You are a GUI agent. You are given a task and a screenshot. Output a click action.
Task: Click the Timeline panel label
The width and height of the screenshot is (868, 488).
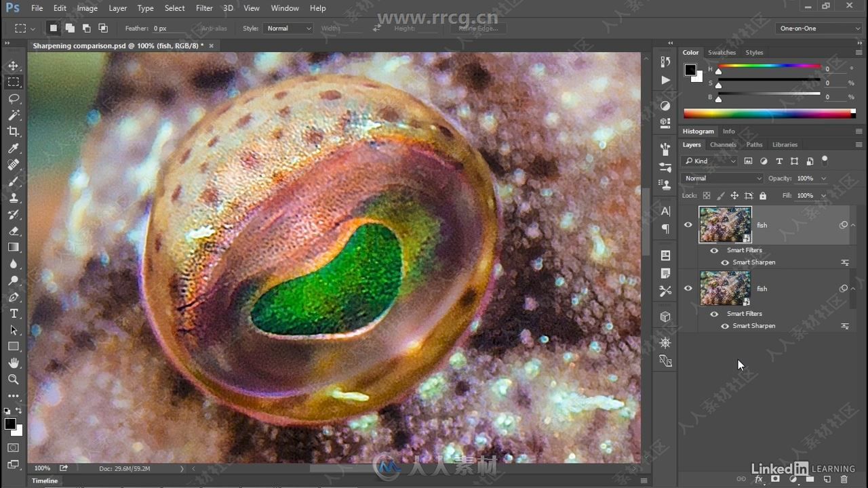click(x=45, y=481)
